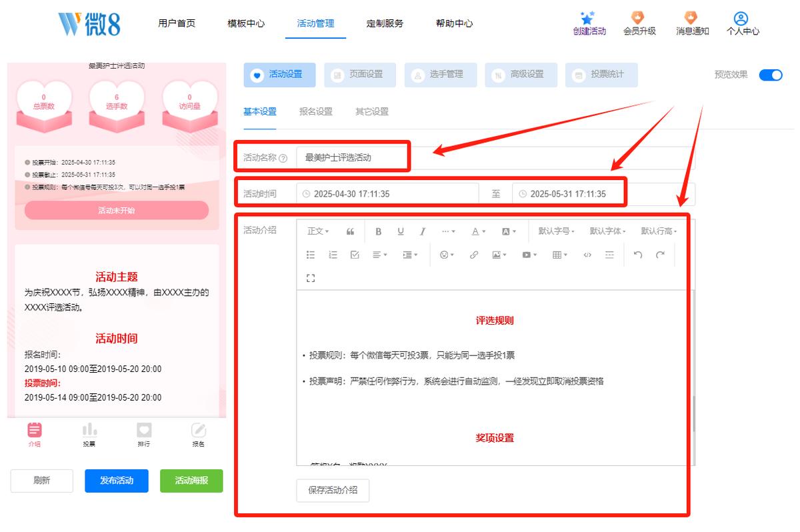The height and width of the screenshot is (532, 800).
Task: Open the indent dropdown
Action: [410, 255]
